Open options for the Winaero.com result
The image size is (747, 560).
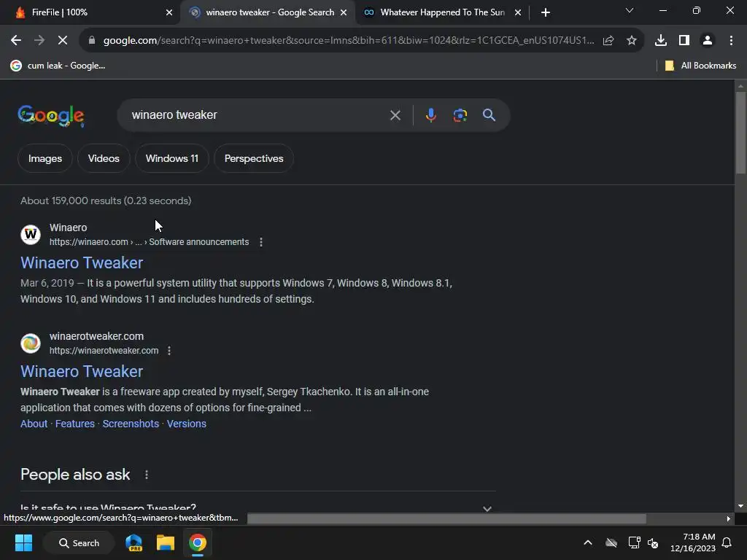(261, 242)
